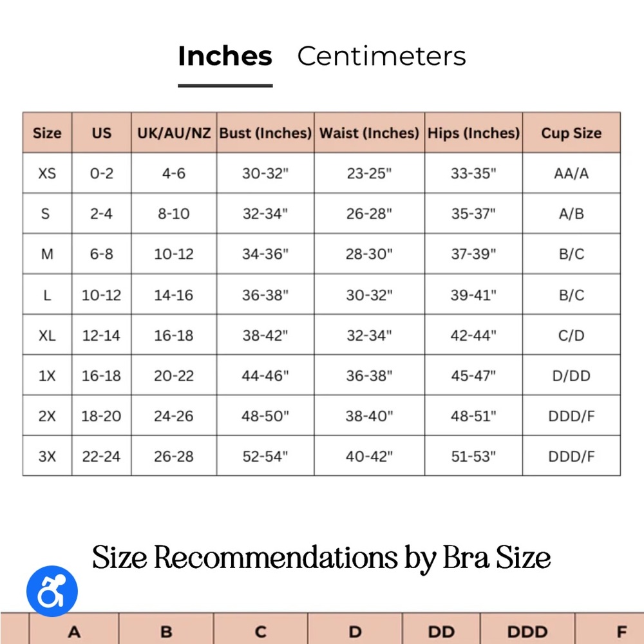644x644 pixels.
Task: Click the F column in bra table
Action: (621, 632)
